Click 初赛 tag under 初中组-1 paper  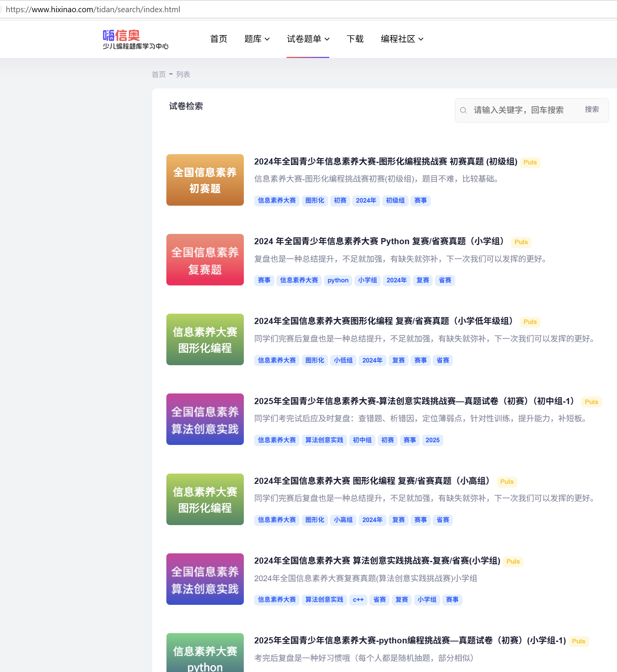388,440
